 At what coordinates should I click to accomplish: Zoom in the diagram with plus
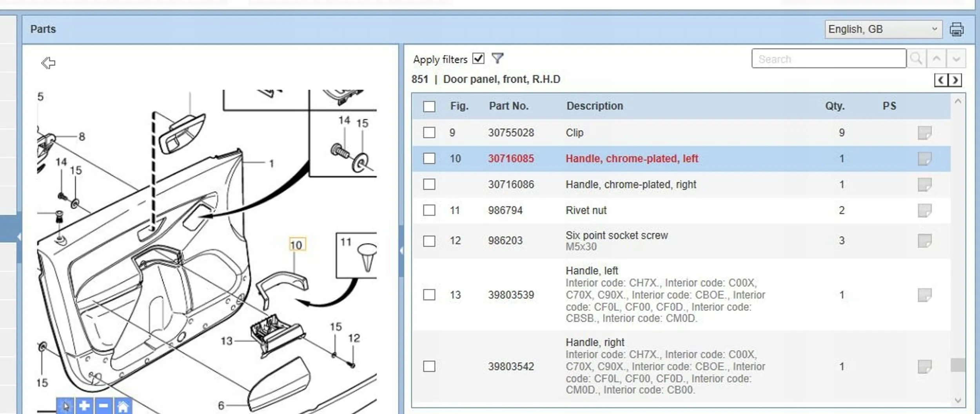pyautogui.click(x=84, y=406)
